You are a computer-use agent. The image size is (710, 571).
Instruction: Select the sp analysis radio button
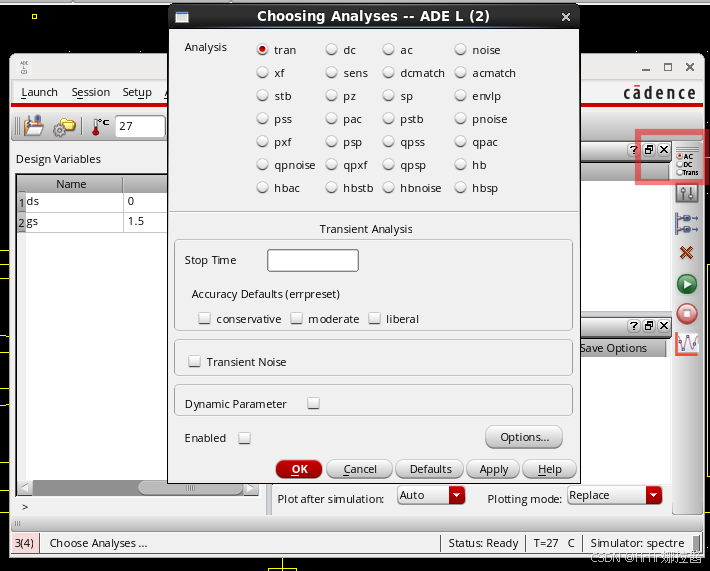pos(389,96)
